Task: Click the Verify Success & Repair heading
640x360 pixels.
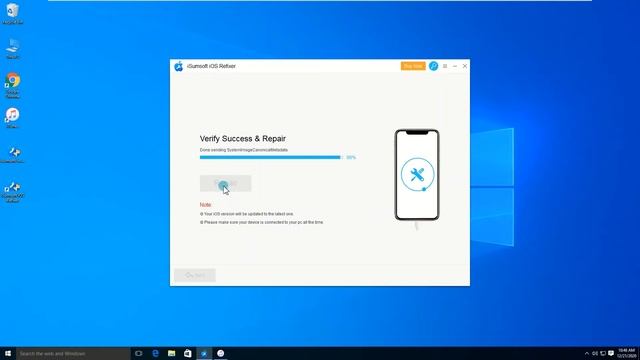Action: coord(243,139)
